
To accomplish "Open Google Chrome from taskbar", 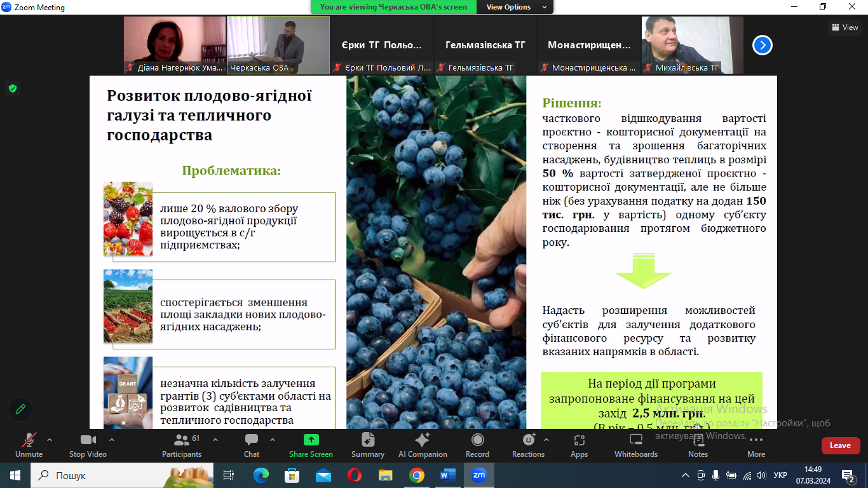I will (x=416, y=475).
